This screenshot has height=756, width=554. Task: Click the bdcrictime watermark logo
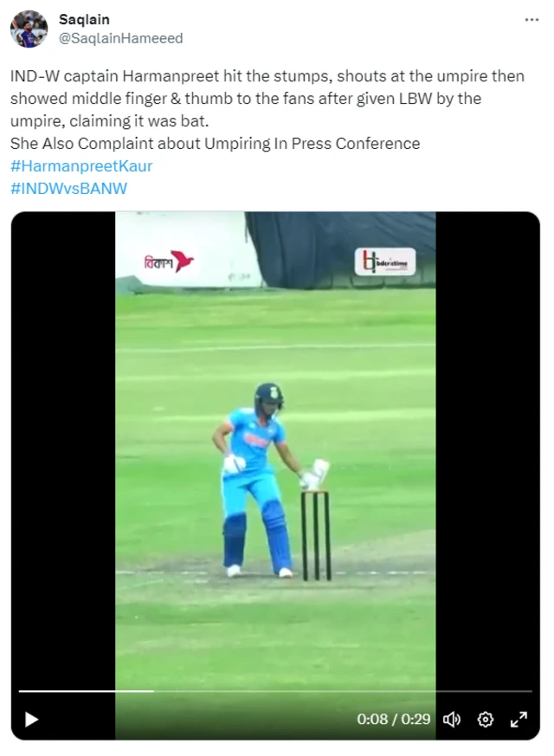(x=385, y=262)
